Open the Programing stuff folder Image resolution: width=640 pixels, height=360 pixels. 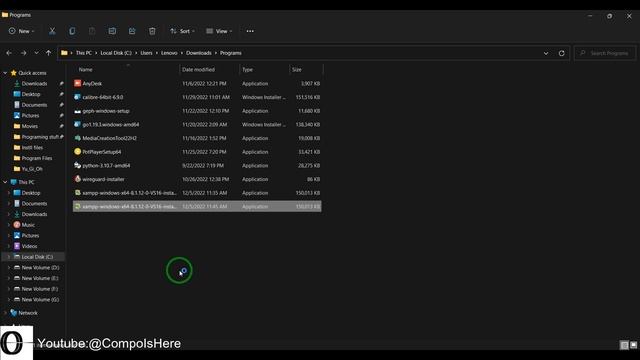40,137
